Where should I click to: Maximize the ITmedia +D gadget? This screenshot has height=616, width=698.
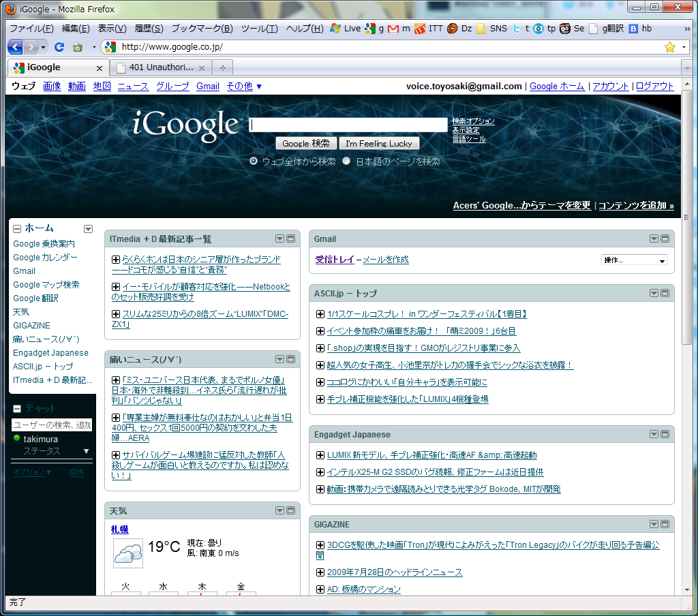pos(290,238)
